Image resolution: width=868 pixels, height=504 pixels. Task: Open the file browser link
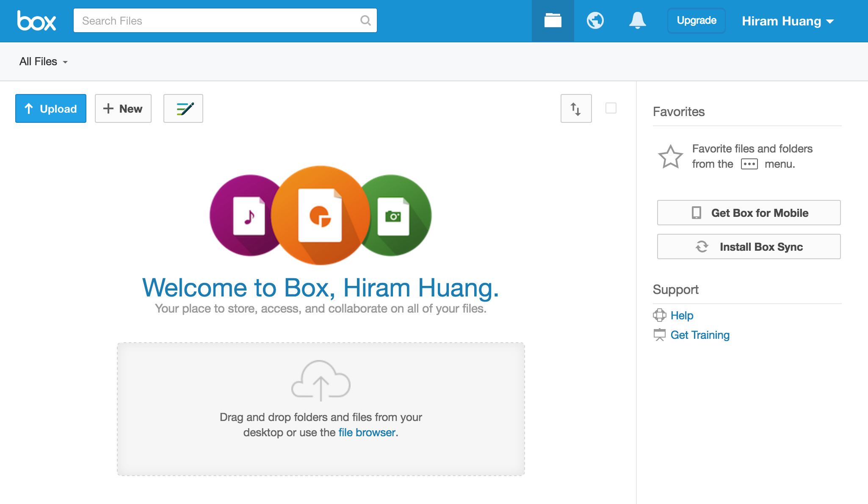click(x=367, y=432)
